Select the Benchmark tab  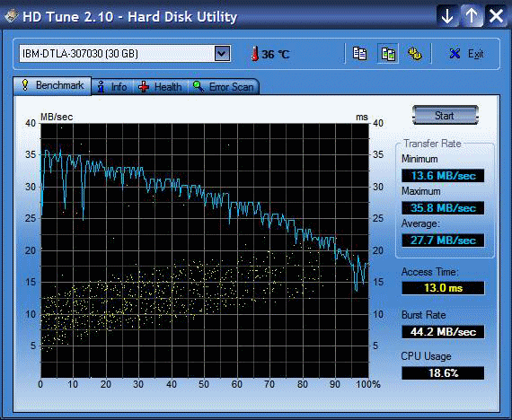tap(52, 85)
